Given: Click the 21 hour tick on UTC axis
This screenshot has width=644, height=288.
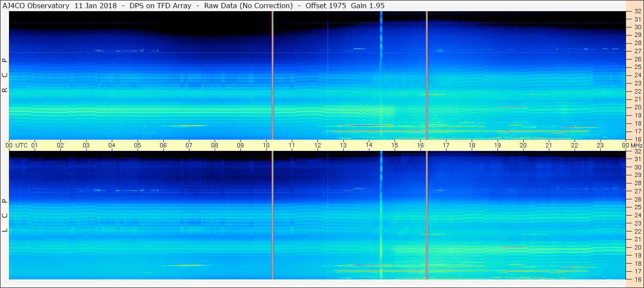Looking at the screenshot, I should pos(549,145).
